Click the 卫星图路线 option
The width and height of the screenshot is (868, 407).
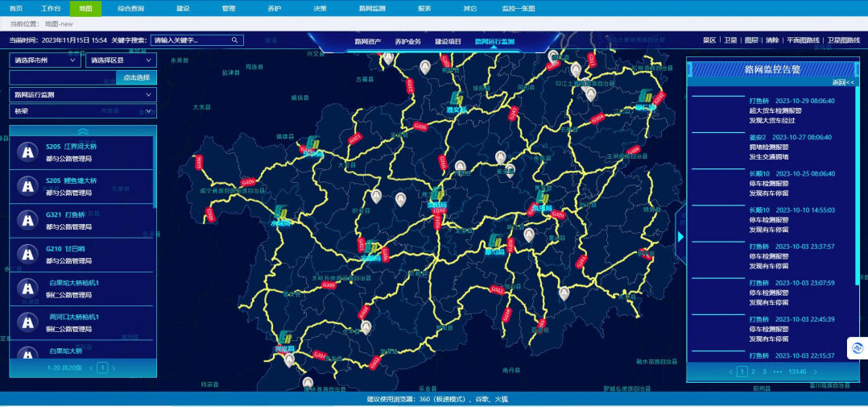844,40
